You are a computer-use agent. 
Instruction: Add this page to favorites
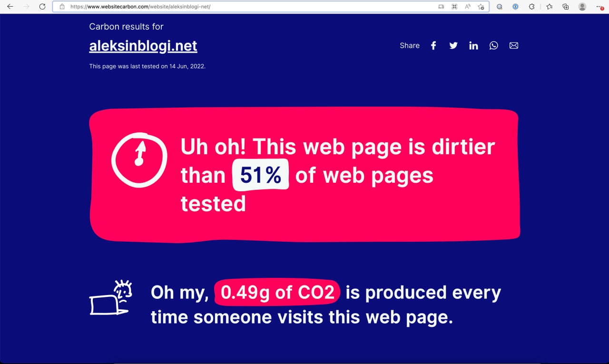click(481, 7)
